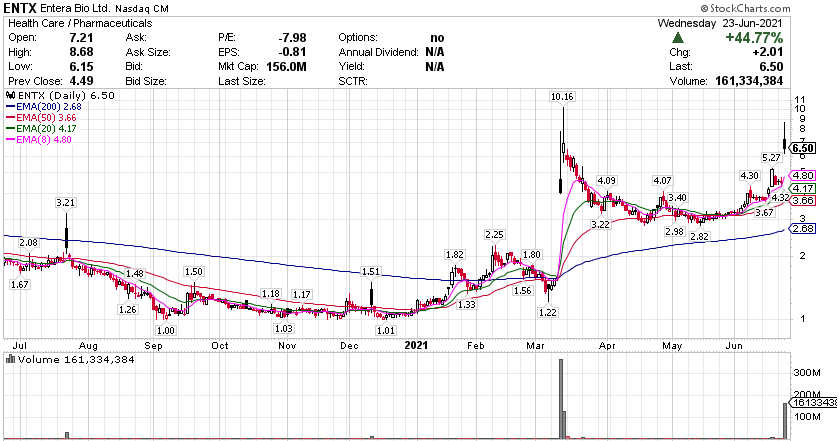Screen dimensions: 840x441
Task: Click the Wednesday 23-Jun-2021 date
Action: [720, 23]
